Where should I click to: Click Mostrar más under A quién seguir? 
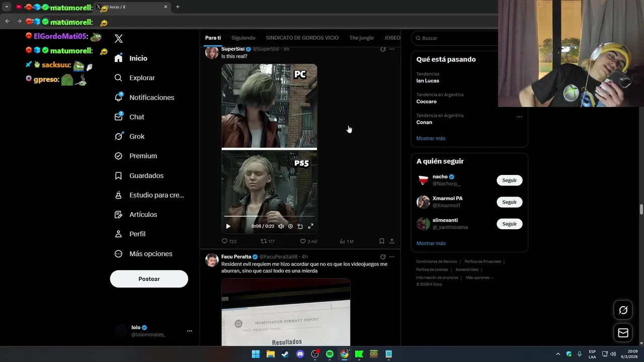click(x=431, y=243)
